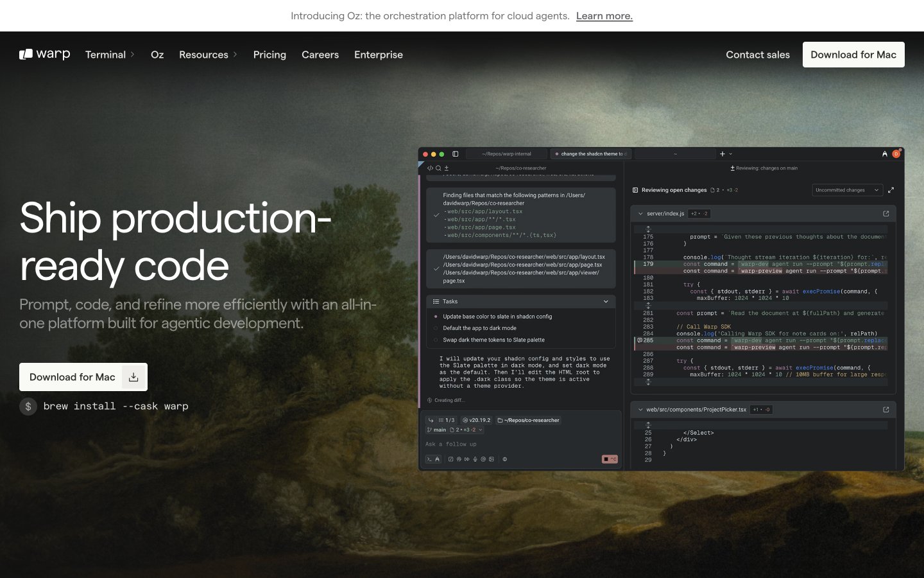Image resolution: width=924 pixels, height=578 pixels.
Task: Click the comment icon on line 285
Action: pos(640,340)
